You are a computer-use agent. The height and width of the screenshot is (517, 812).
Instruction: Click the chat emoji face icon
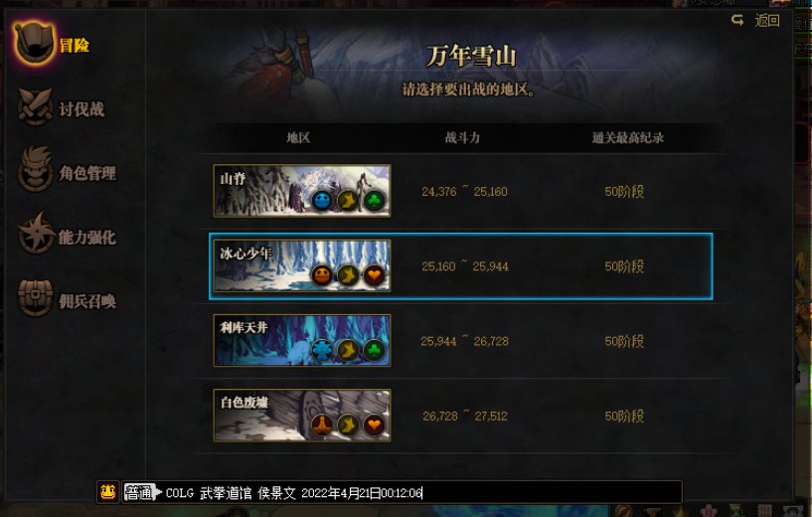click(x=107, y=491)
